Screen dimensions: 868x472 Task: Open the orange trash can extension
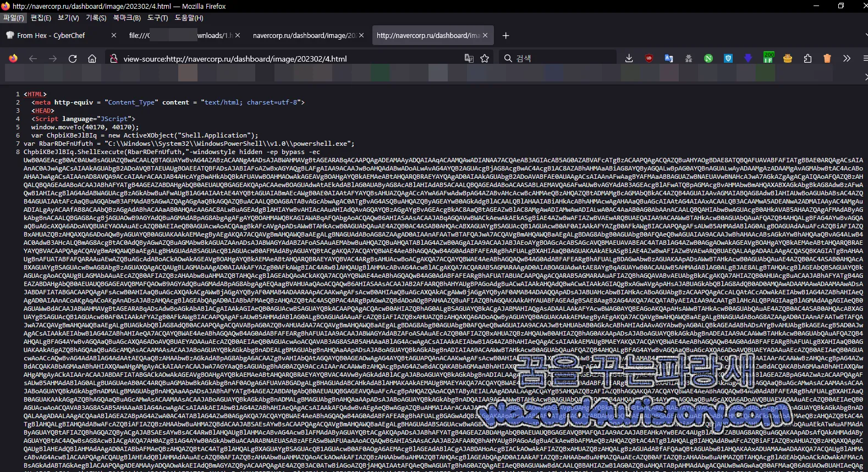click(827, 58)
